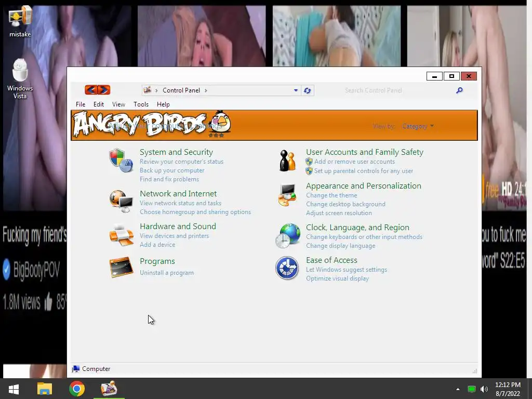
Task: Open Network and Internet heading link
Action: pyautogui.click(x=178, y=193)
